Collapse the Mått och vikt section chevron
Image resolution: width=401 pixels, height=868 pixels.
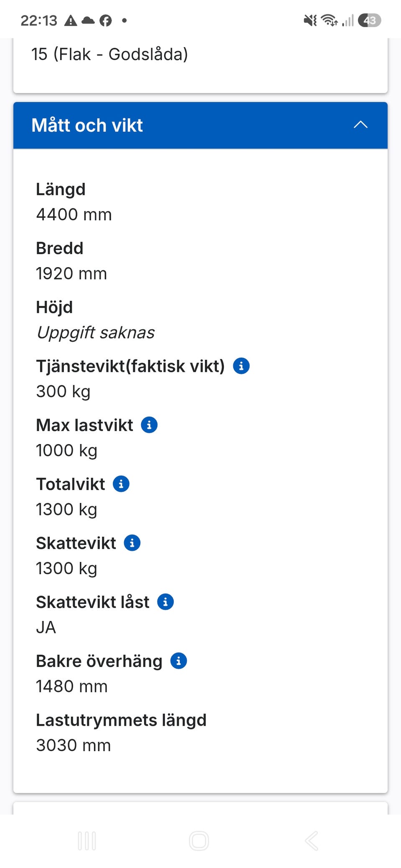[x=360, y=125]
